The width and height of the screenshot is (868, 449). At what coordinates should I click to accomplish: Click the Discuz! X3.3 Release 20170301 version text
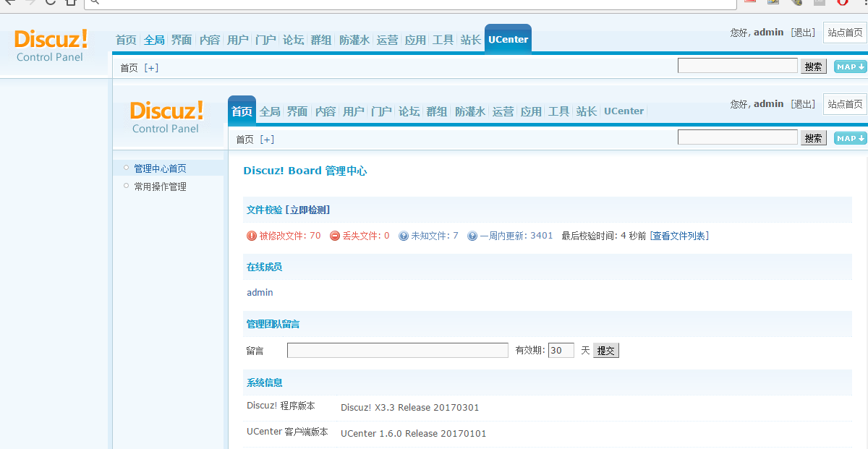[x=410, y=408]
